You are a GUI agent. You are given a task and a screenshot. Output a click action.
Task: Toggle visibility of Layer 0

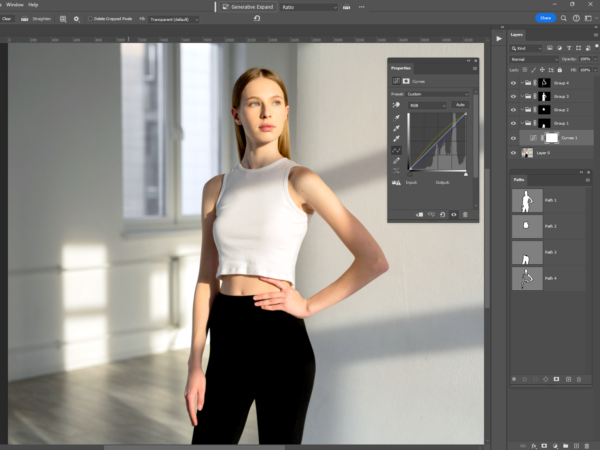513,153
